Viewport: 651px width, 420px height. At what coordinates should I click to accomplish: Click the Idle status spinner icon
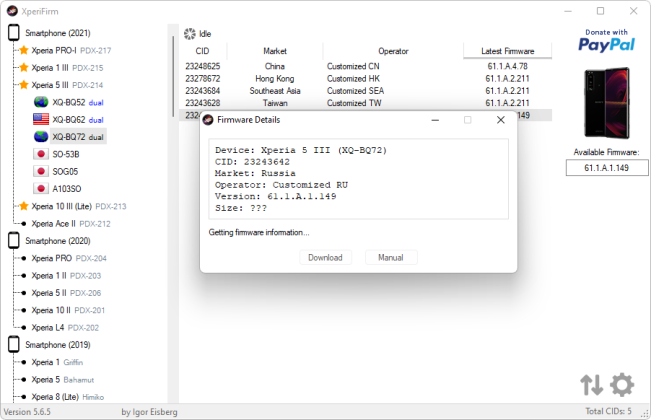(190, 34)
